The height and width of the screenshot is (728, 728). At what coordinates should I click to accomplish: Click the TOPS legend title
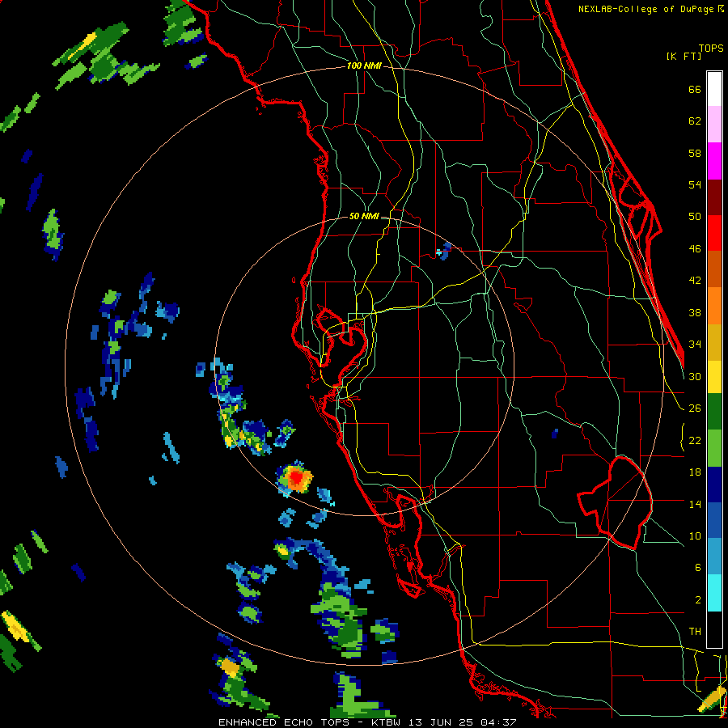(711, 48)
